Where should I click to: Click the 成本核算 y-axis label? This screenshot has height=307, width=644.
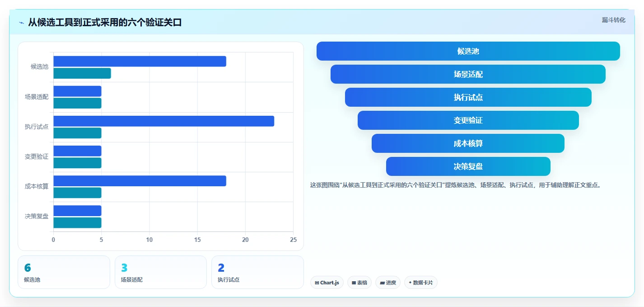(37, 186)
